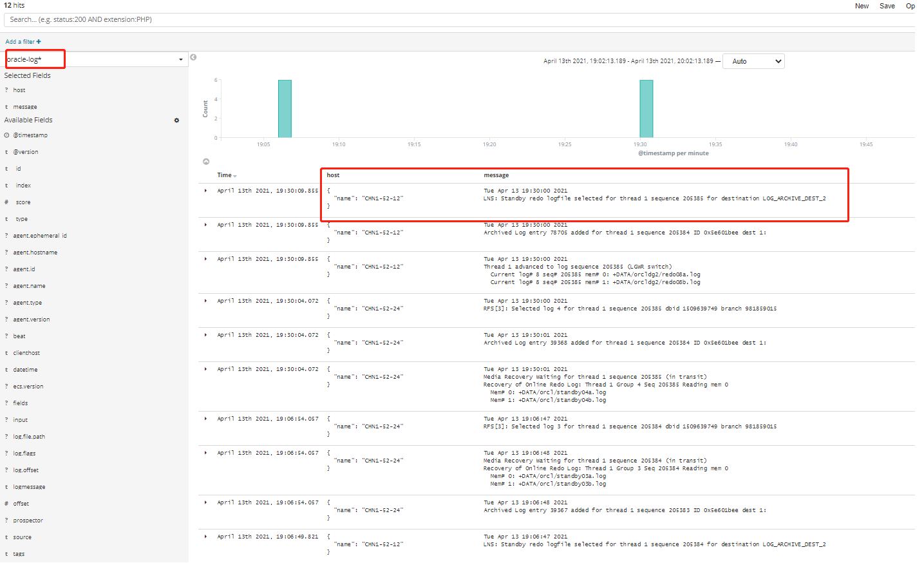Click the "?" icon beside agent.hostname field
The image size is (924, 563).
tap(7, 252)
